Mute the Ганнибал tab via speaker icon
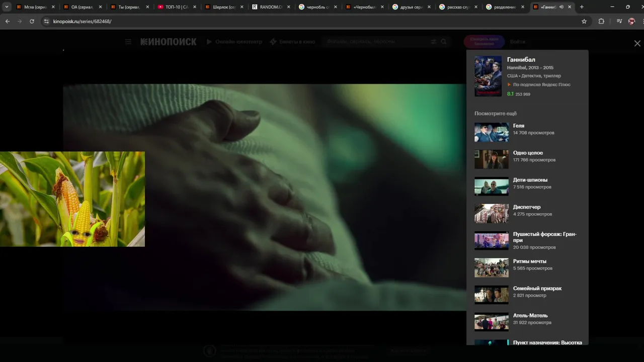644x362 pixels. click(x=561, y=7)
